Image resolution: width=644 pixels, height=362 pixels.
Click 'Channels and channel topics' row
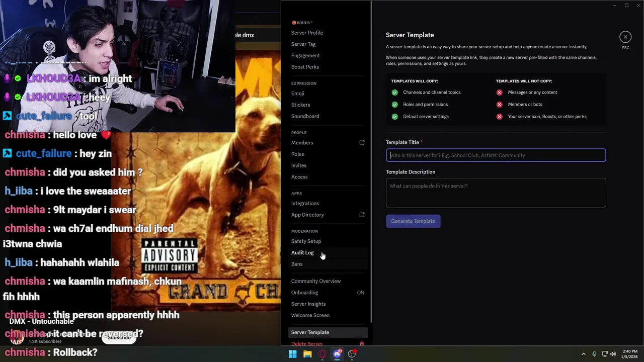pos(426,93)
